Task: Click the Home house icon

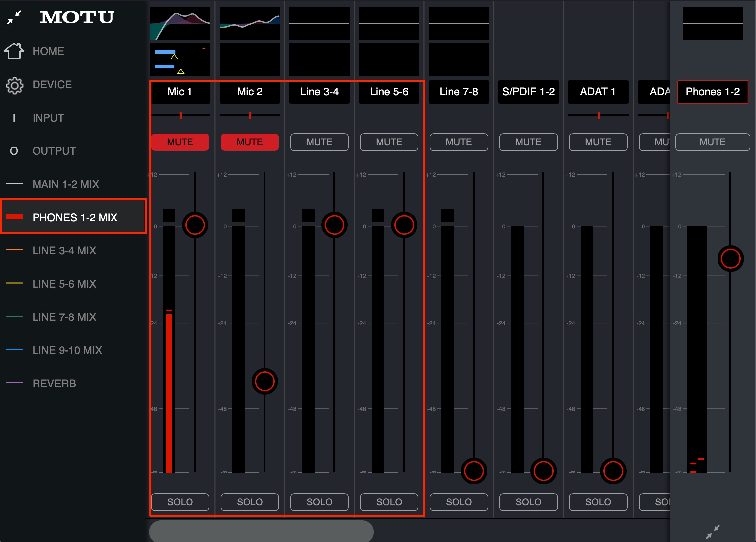Action: click(x=14, y=51)
